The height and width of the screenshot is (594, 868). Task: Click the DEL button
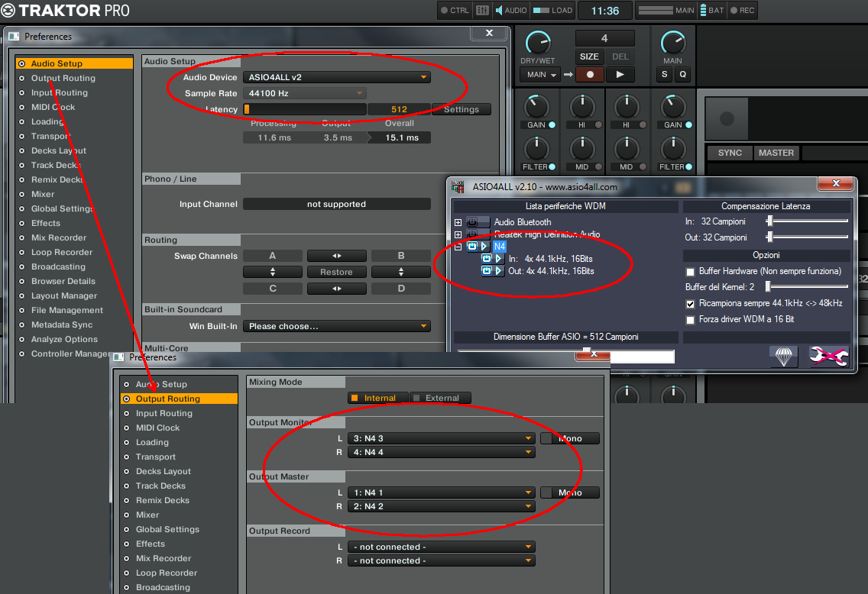click(x=620, y=56)
